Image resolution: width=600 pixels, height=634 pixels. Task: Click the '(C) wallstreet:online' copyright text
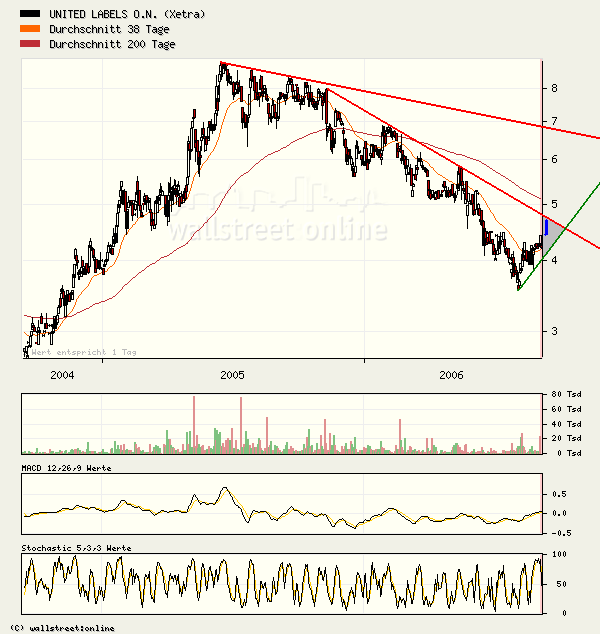(x=62, y=628)
